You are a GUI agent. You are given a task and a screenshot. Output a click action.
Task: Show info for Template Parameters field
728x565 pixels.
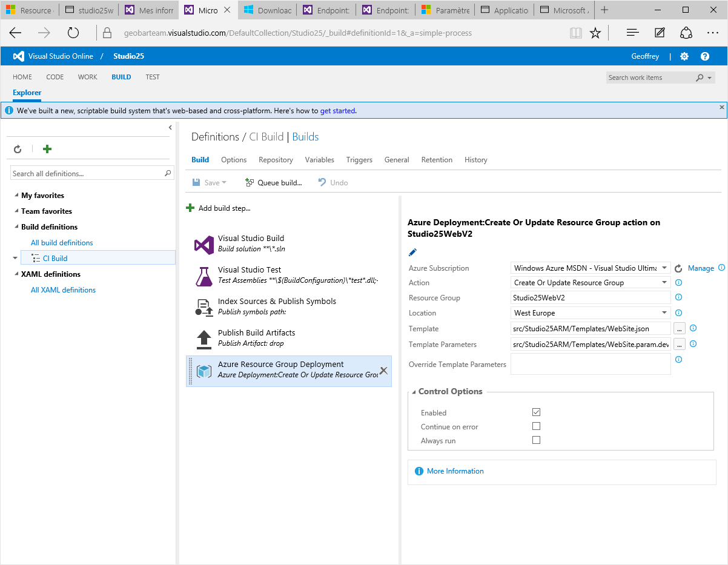[693, 344]
